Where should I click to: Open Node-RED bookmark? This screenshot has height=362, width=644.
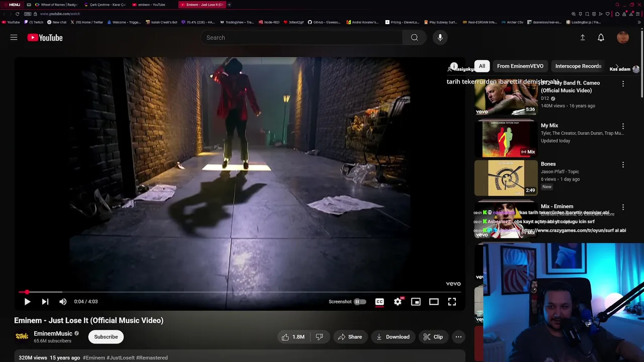269,22
